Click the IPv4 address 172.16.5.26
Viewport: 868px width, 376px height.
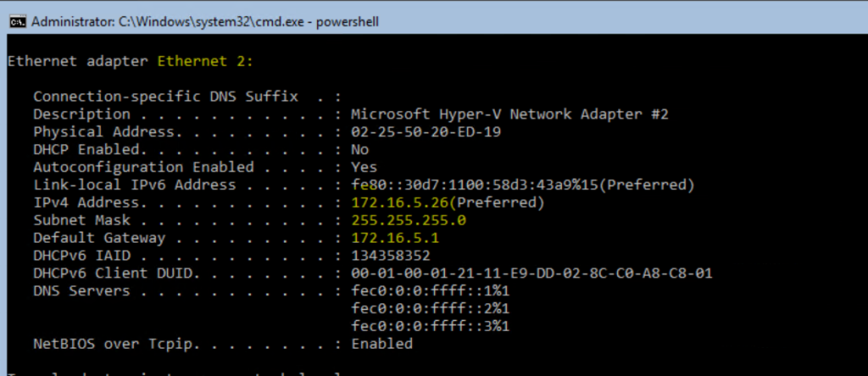(x=402, y=203)
